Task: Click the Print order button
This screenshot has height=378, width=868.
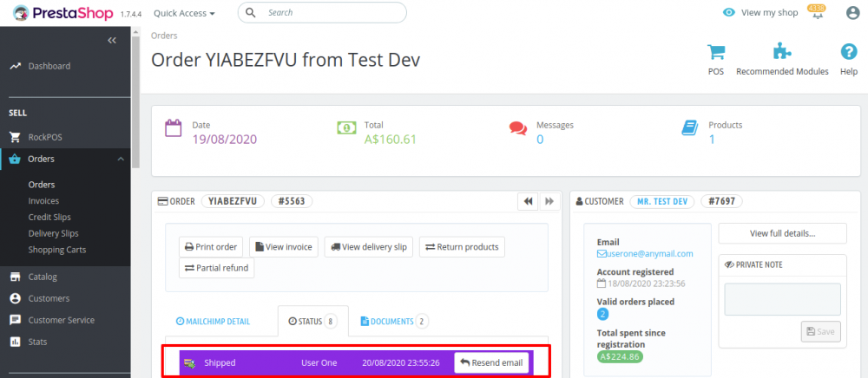Action: tap(212, 247)
